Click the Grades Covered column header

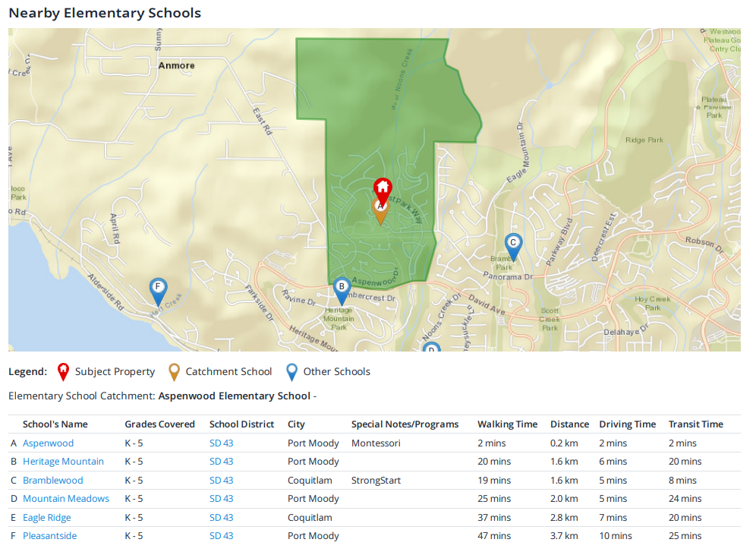tap(159, 424)
